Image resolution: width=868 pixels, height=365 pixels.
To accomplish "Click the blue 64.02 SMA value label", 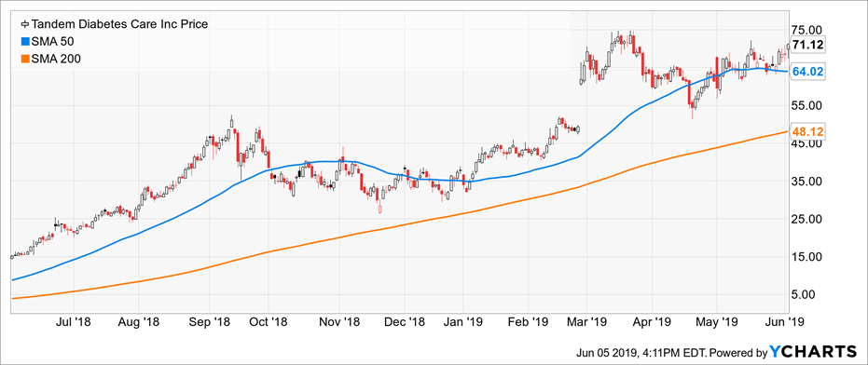I will pos(807,72).
